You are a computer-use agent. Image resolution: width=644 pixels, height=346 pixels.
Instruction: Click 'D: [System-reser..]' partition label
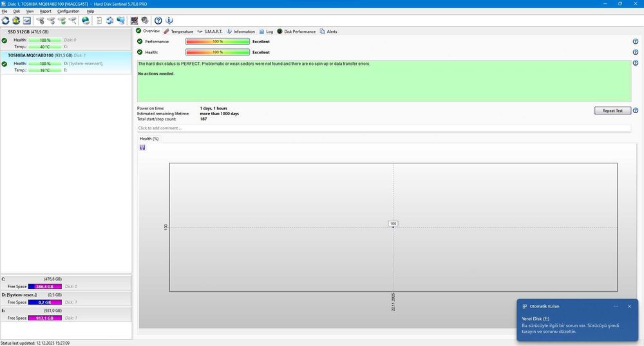pyautogui.click(x=19, y=295)
